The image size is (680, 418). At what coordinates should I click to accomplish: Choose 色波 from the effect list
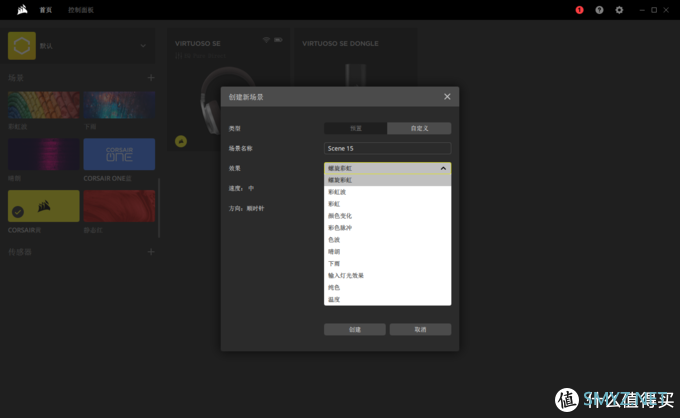pyautogui.click(x=387, y=240)
